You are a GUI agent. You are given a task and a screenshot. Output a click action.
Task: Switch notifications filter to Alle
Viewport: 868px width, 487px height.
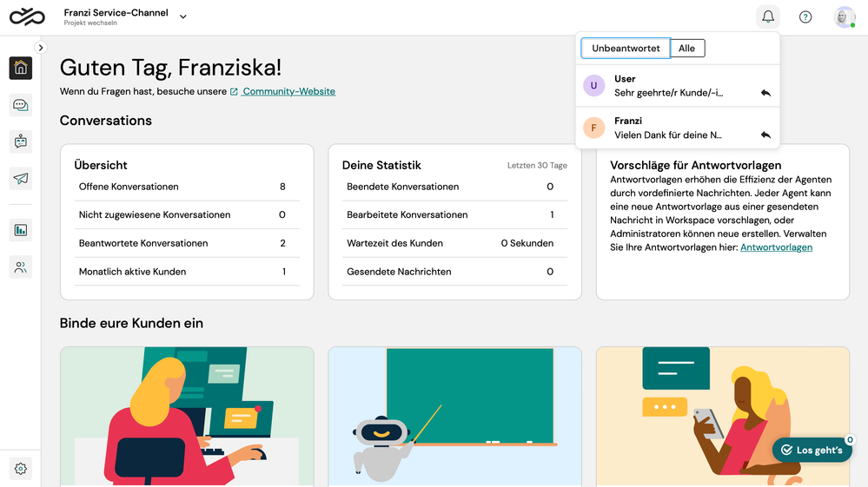click(686, 49)
